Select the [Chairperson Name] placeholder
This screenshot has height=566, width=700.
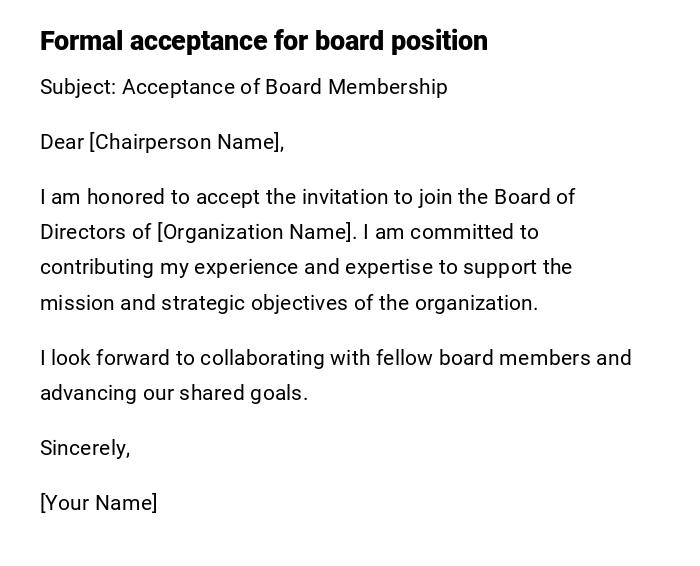coord(186,142)
